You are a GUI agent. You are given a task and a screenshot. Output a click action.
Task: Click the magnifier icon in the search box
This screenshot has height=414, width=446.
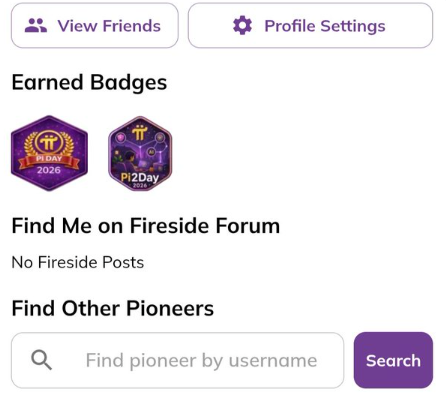click(41, 360)
